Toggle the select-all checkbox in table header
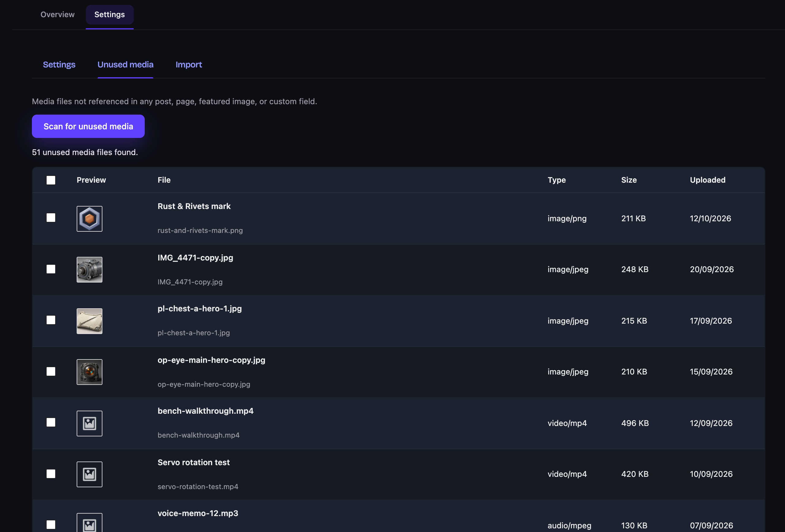Image resolution: width=785 pixels, height=532 pixels. click(x=51, y=180)
